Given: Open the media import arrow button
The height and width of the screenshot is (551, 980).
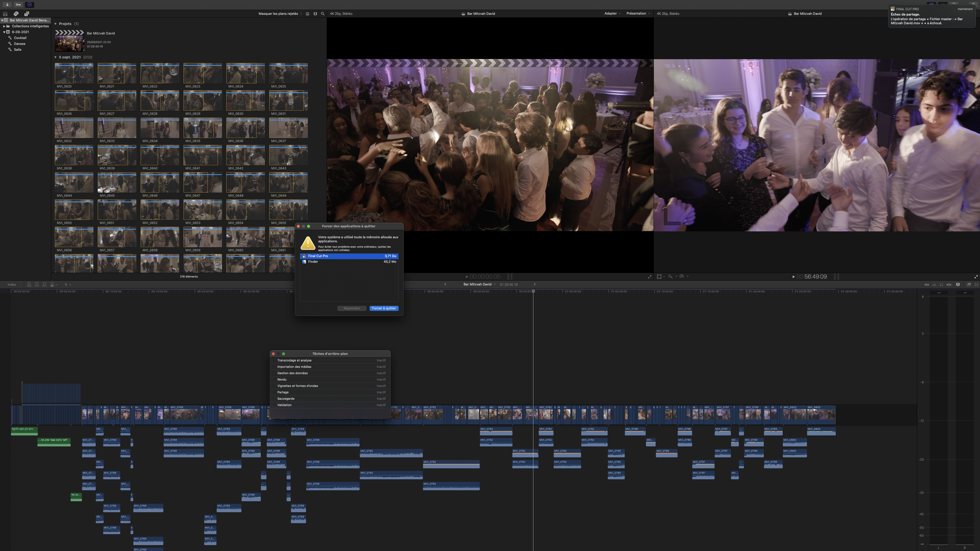Looking at the screenshot, I should click(7, 5).
